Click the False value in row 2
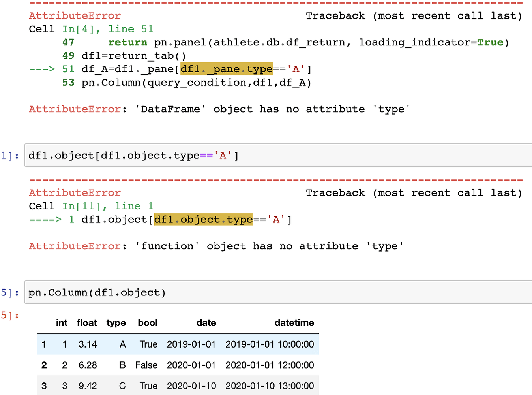The image size is (532, 395). pos(146,365)
